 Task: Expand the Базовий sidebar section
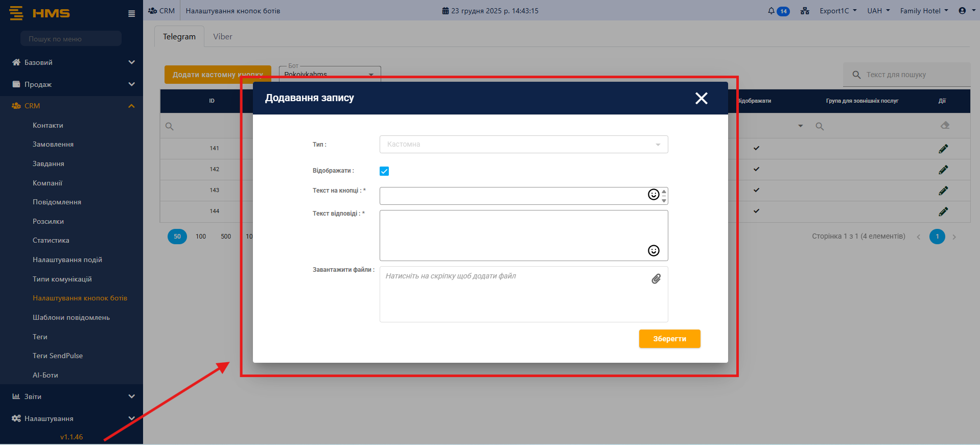[72, 62]
